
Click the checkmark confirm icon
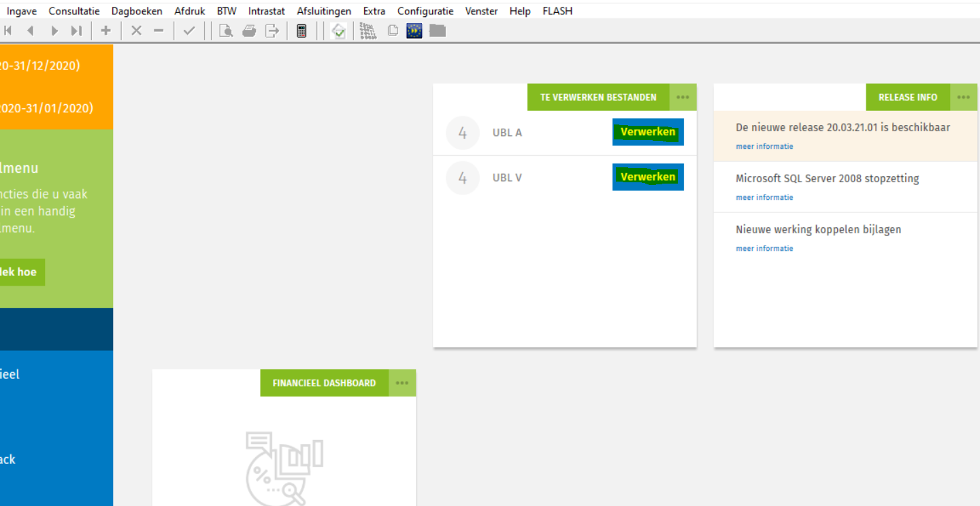click(x=189, y=31)
